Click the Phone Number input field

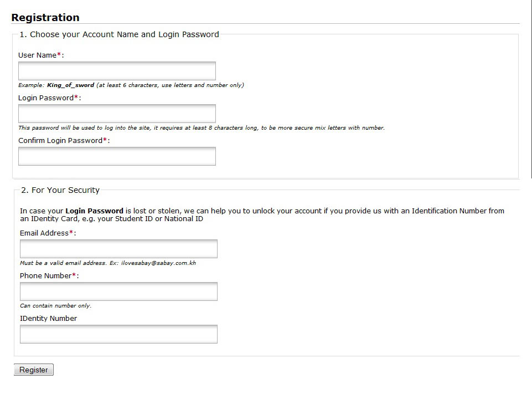(x=117, y=291)
